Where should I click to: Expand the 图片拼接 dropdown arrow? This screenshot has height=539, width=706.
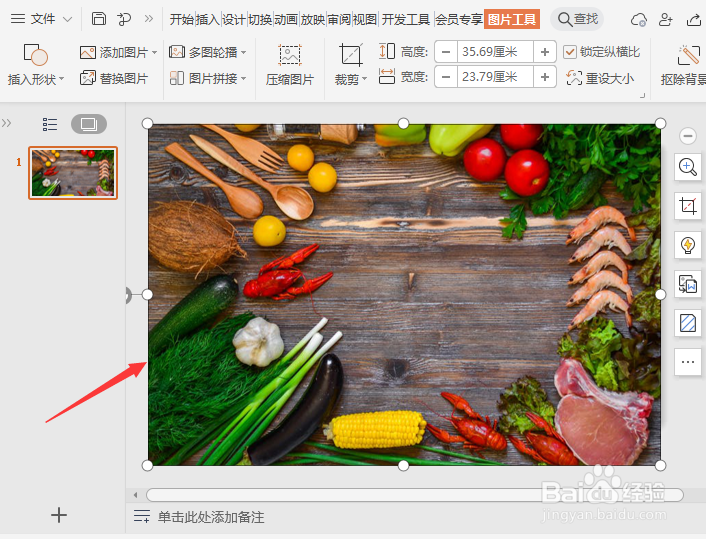tap(244, 78)
